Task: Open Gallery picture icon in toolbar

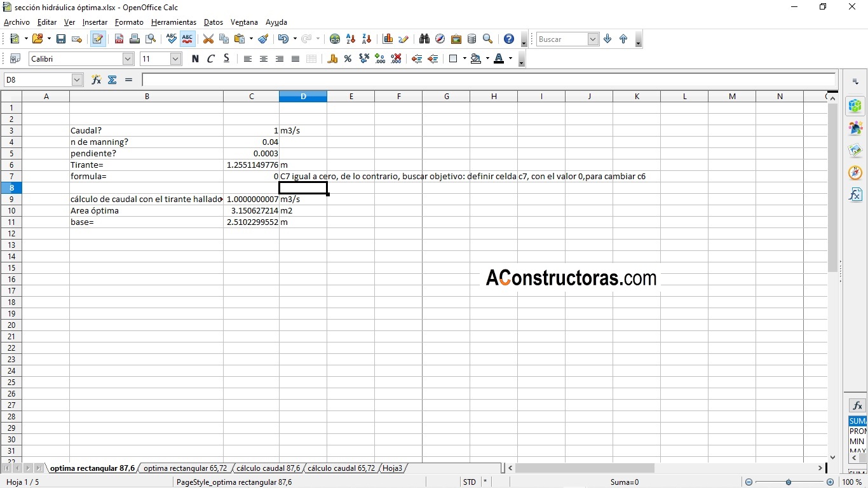Action: (x=456, y=39)
